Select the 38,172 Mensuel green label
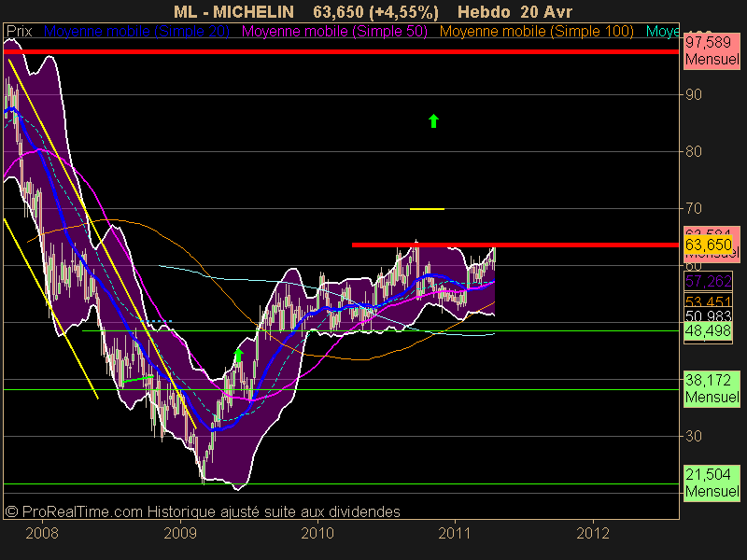Image resolution: width=747 pixels, height=560 pixels. click(712, 388)
